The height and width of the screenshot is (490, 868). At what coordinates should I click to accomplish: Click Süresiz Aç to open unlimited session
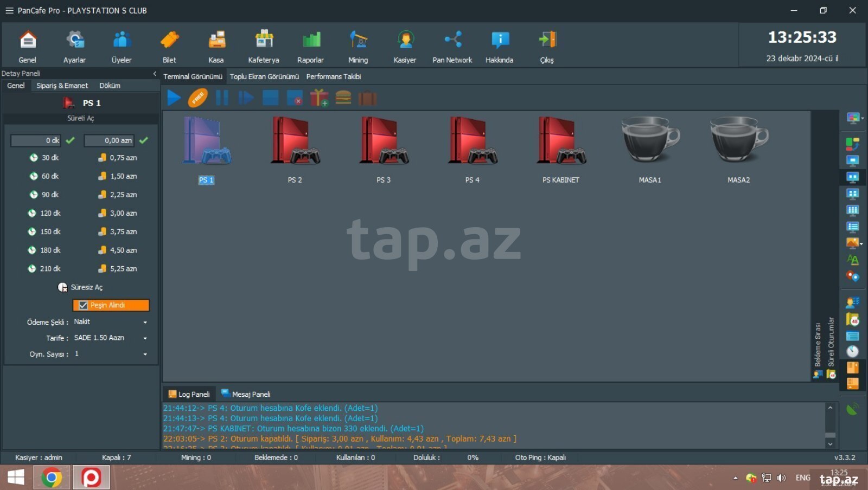point(80,287)
